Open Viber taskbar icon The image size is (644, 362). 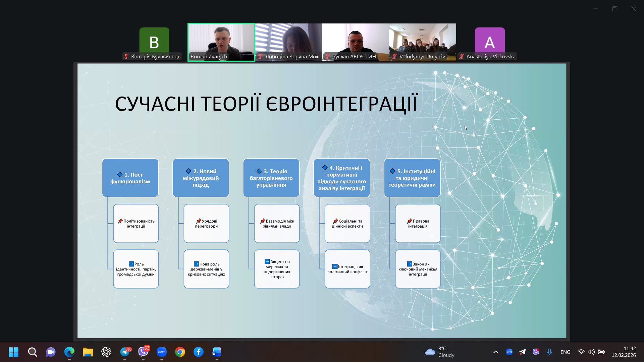(143, 352)
